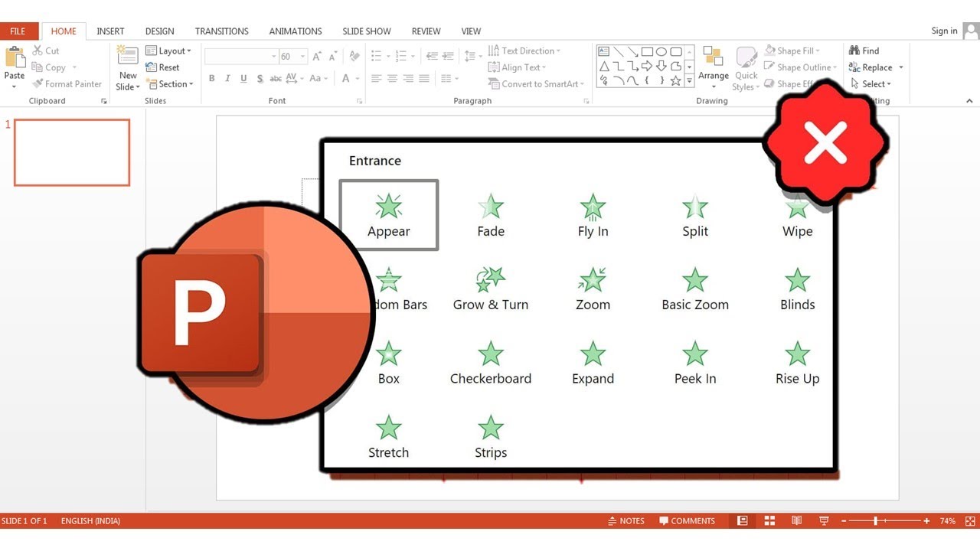Viewport: 980px width, 551px height.
Task: Open the Text Direction dropdown
Action: (524, 51)
